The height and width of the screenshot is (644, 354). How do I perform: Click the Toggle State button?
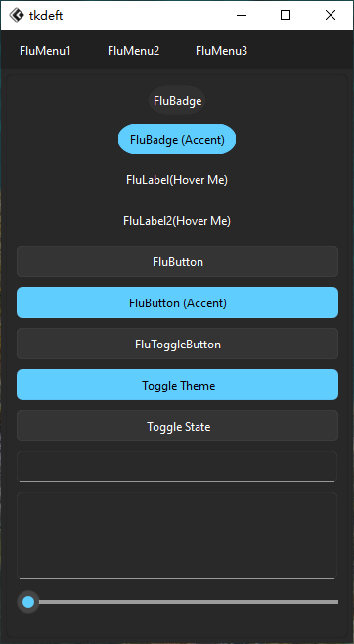(177, 426)
